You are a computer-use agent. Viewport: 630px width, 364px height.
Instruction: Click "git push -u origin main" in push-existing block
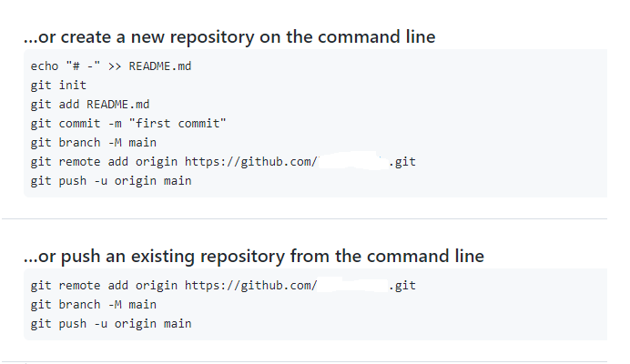[111, 323]
